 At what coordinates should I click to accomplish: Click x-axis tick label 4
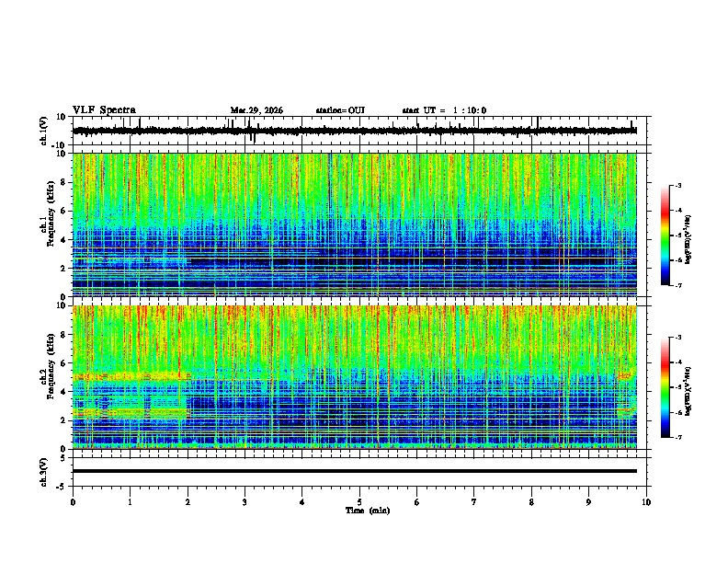coord(302,502)
